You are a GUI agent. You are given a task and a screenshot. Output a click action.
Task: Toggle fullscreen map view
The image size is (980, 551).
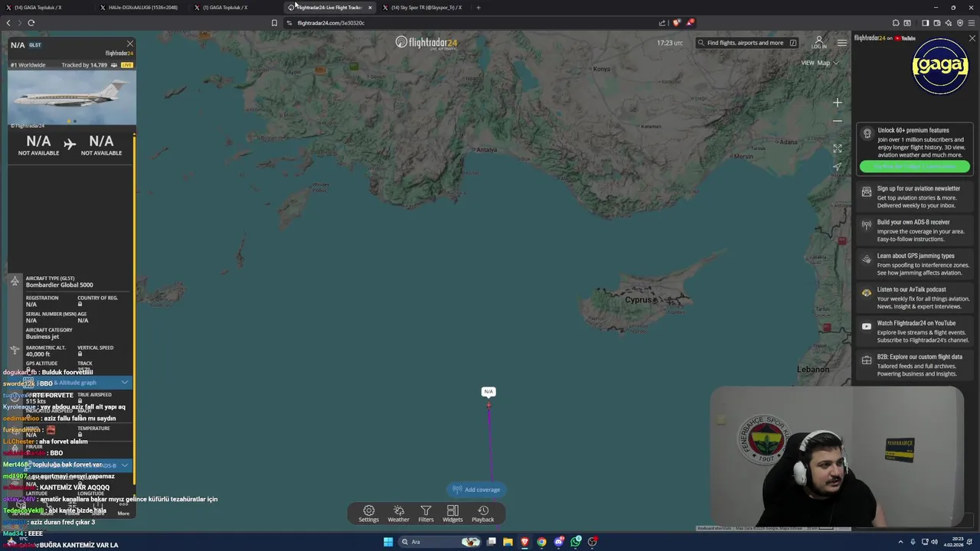tap(837, 148)
